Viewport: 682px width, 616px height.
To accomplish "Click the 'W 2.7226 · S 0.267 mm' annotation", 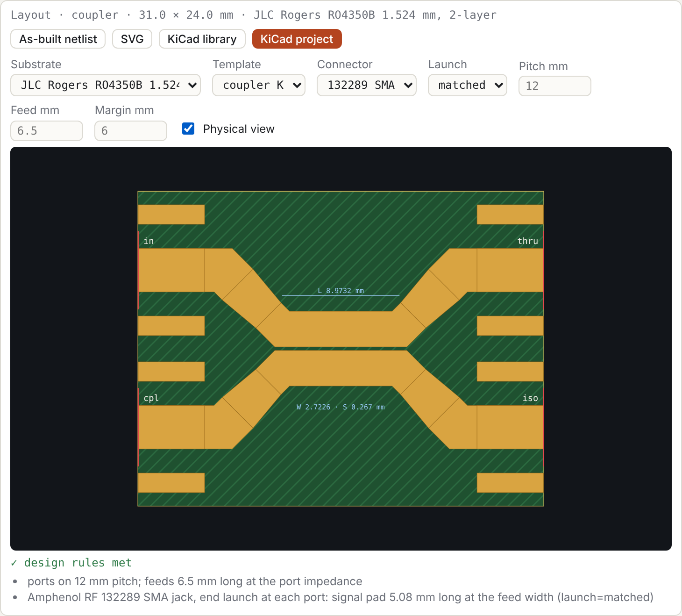I will point(341,407).
